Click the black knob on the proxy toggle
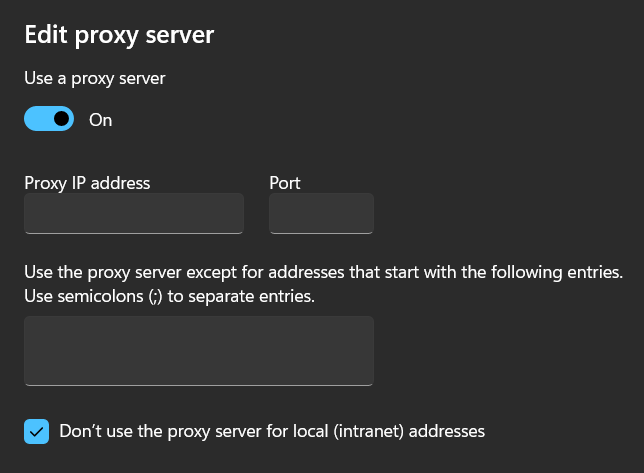Viewport: 644px width, 473px height. 62,119
